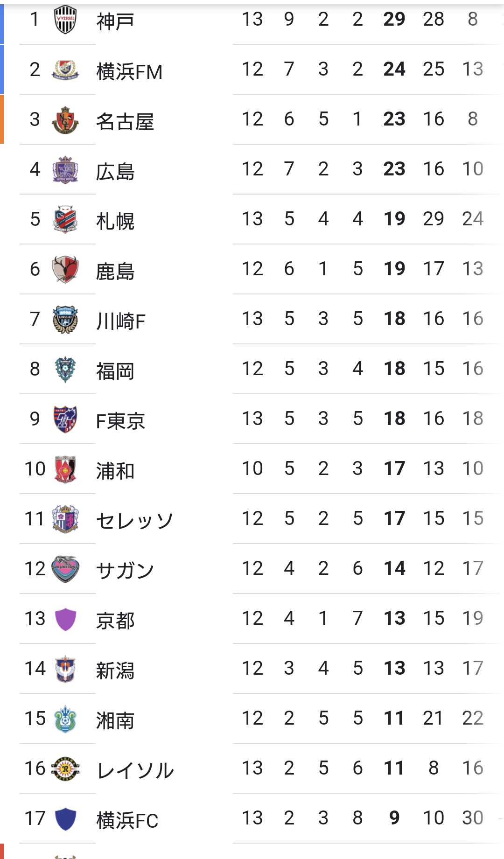Click the Yokohama F. Marinos crest
This screenshot has width=504, height=859.
pos(65,70)
